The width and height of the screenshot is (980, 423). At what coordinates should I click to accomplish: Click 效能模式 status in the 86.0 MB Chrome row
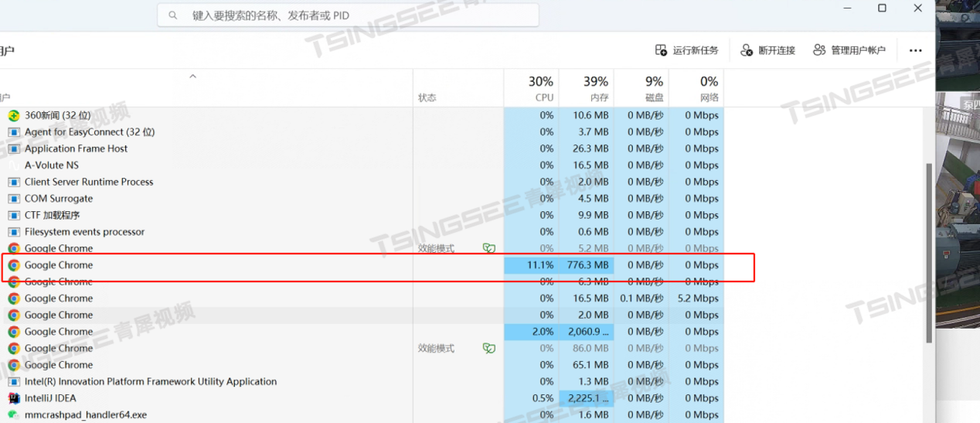(x=437, y=348)
